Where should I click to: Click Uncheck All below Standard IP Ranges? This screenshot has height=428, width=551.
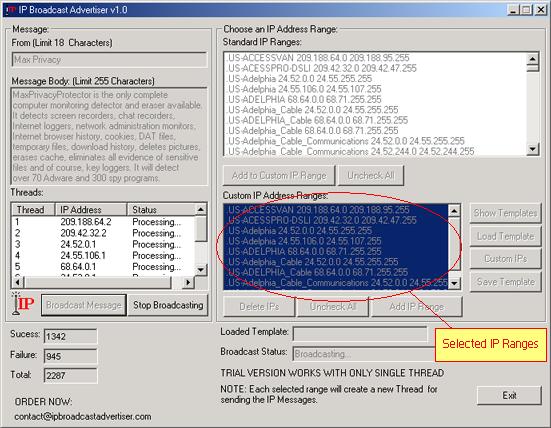[371, 175]
